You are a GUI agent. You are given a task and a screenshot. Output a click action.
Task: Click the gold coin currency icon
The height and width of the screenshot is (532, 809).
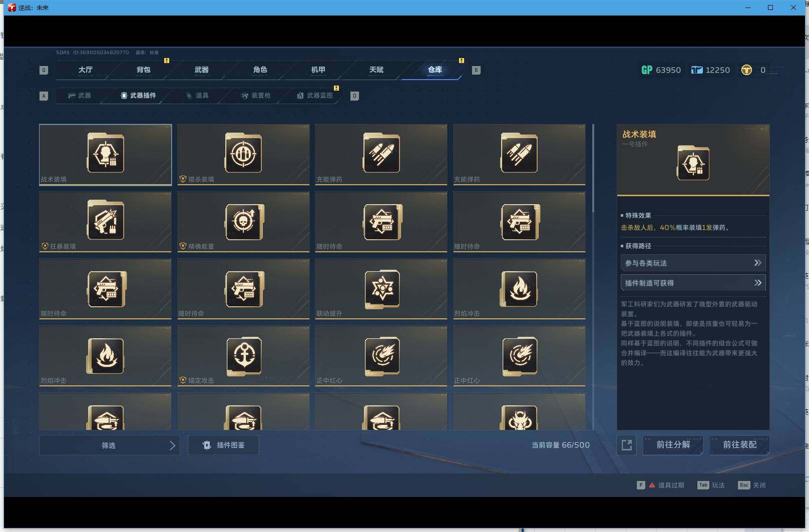click(746, 70)
